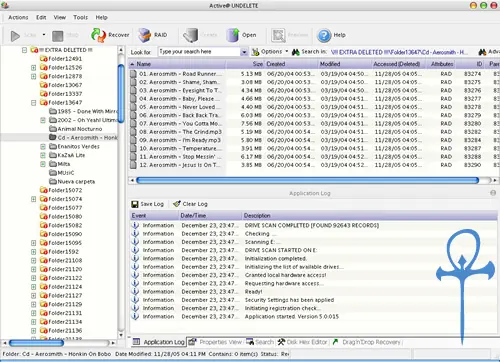Click the folder tree vertical scrollbar thumb

pyautogui.click(x=121, y=94)
